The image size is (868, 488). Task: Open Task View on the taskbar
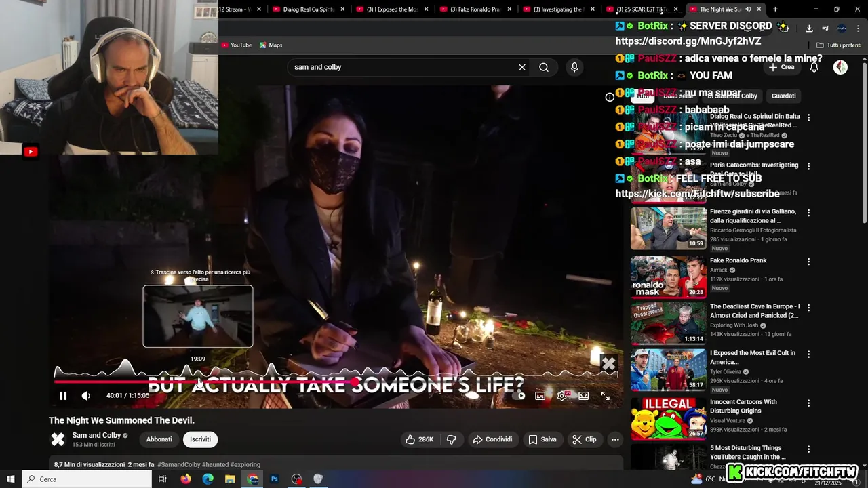click(x=163, y=479)
